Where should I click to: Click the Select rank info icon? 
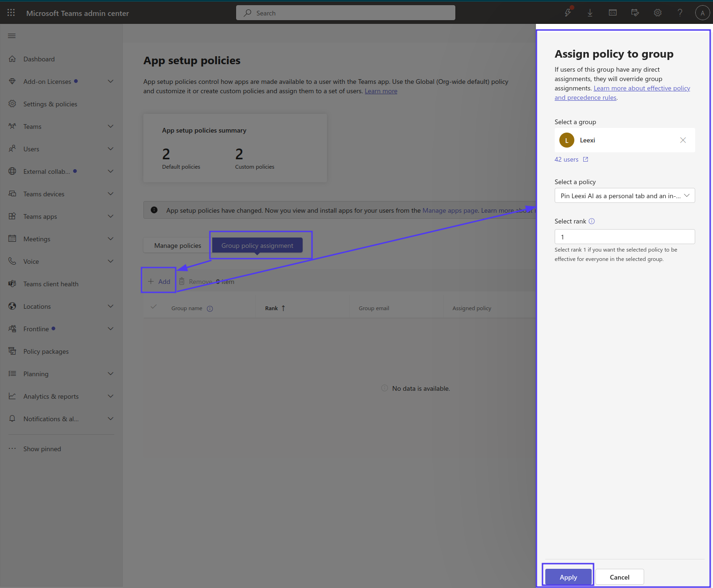tap(592, 221)
